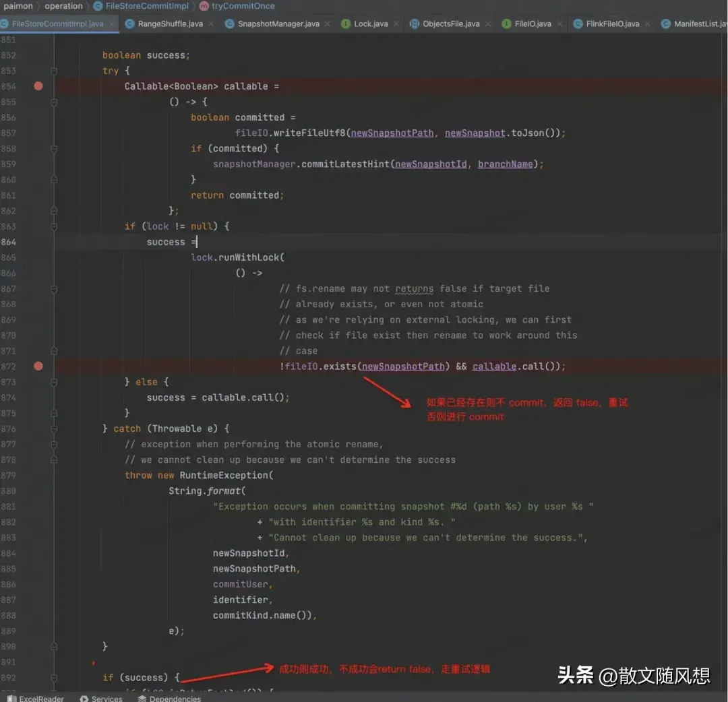Switch to the FlinkFileIO.java tab
The height and width of the screenshot is (702, 728).
pyautogui.click(x=612, y=24)
